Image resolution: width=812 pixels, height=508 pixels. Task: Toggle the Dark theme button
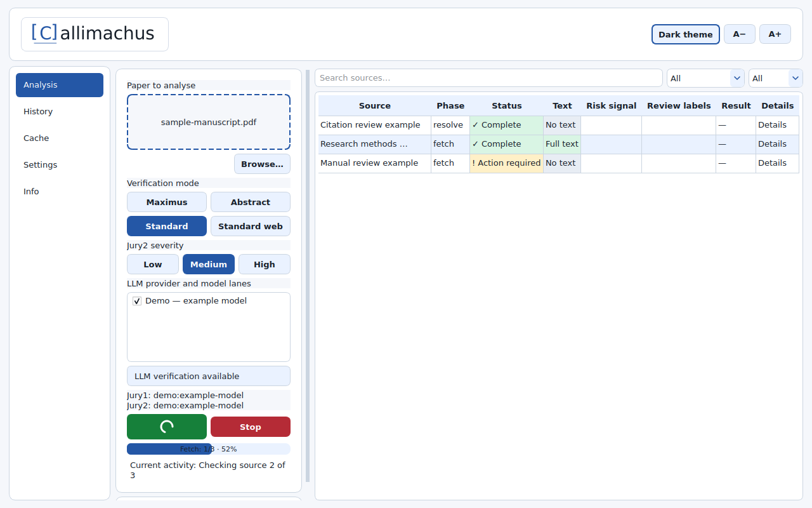pyautogui.click(x=686, y=34)
